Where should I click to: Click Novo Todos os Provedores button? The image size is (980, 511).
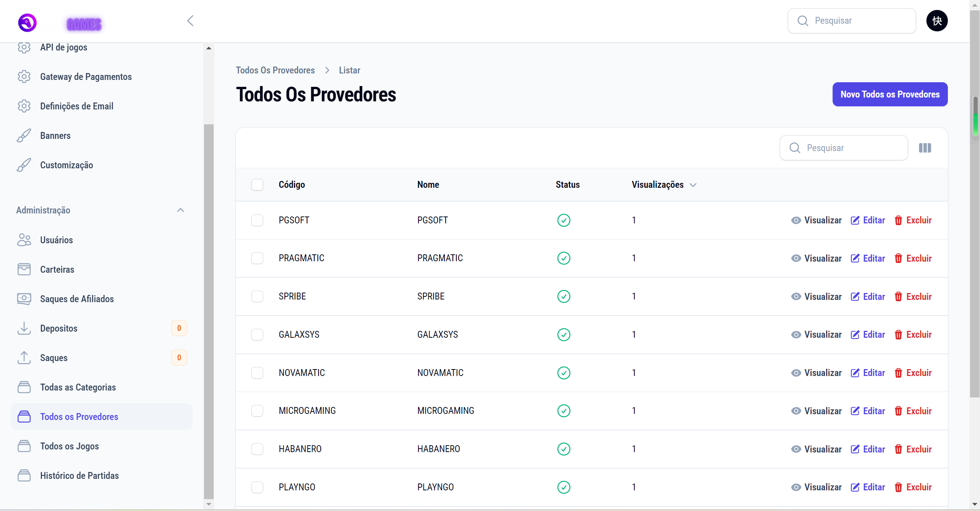890,94
